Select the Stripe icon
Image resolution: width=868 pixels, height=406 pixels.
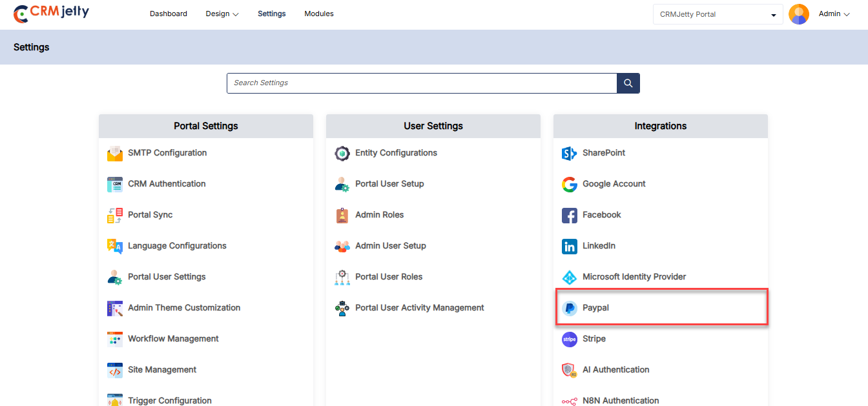(x=569, y=339)
